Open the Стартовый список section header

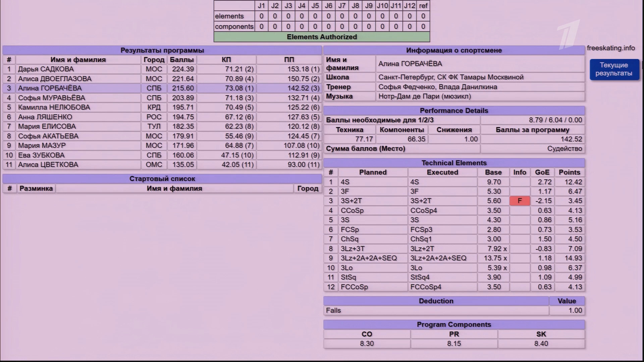162,179
